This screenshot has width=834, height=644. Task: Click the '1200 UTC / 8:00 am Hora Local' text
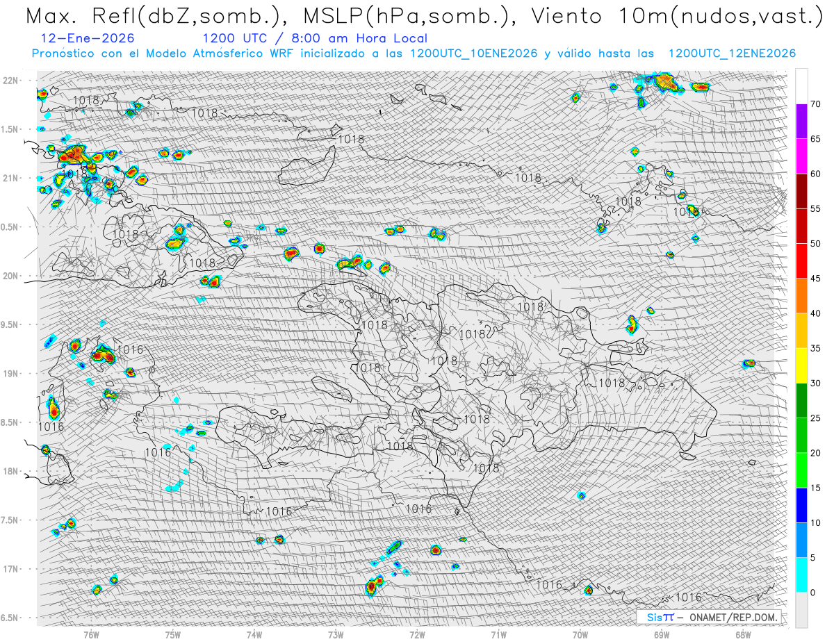pyautogui.click(x=315, y=39)
